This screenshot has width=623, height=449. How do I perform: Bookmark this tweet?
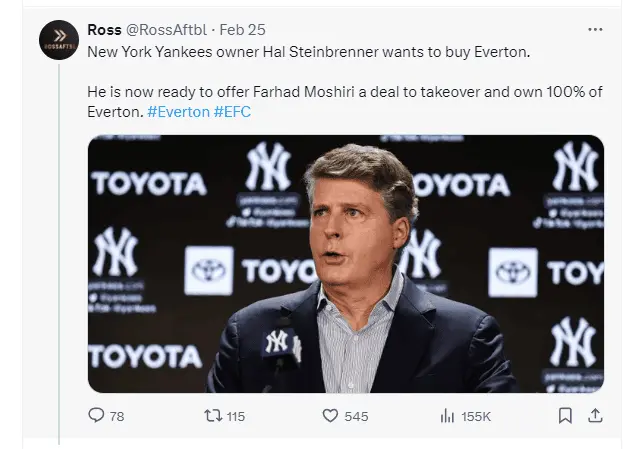[x=565, y=416]
